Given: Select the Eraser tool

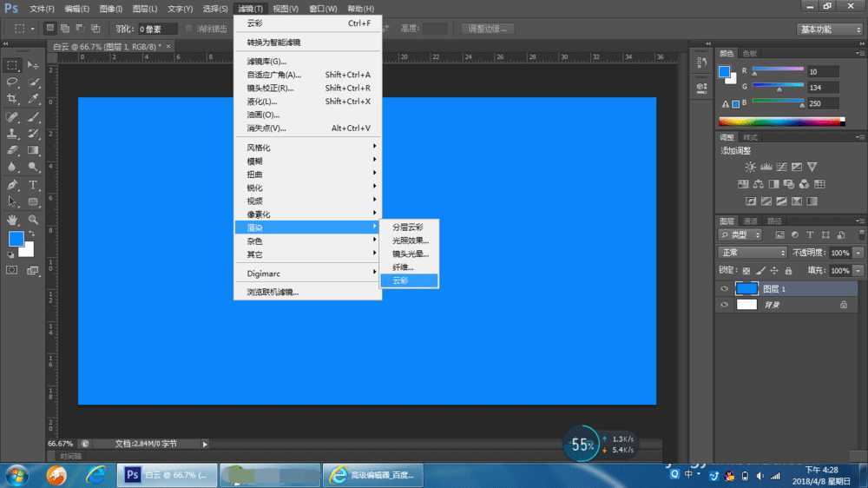Looking at the screenshot, I should [x=12, y=150].
